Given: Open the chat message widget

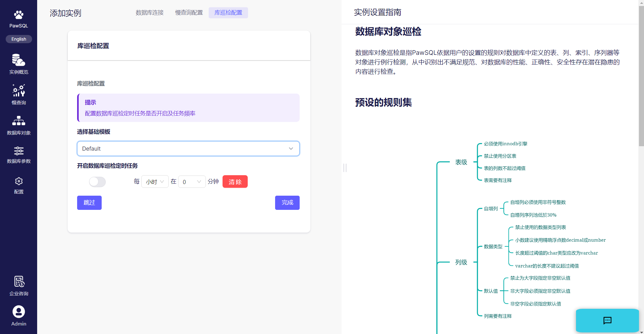Looking at the screenshot, I should [607, 320].
